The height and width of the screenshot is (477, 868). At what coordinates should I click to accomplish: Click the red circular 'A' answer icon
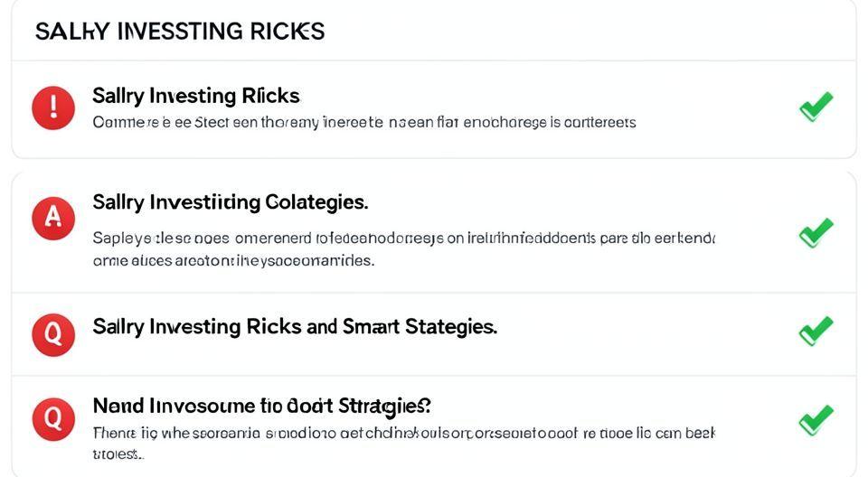(53, 219)
